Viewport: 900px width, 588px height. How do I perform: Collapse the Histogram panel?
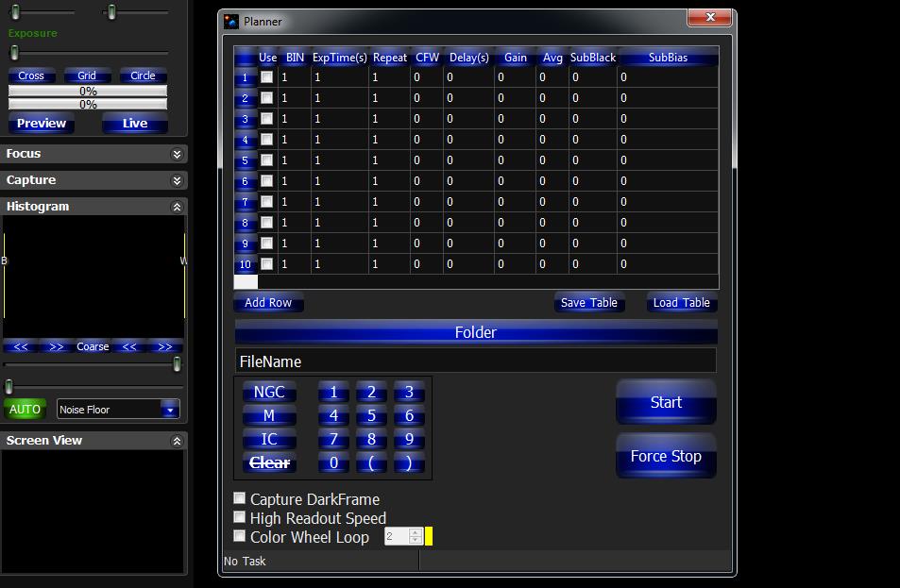[177, 207]
